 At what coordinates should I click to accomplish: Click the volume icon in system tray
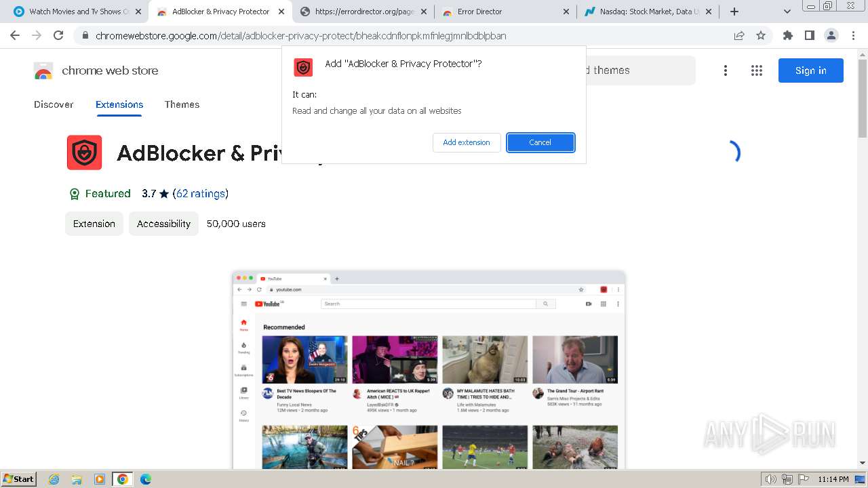(771, 479)
